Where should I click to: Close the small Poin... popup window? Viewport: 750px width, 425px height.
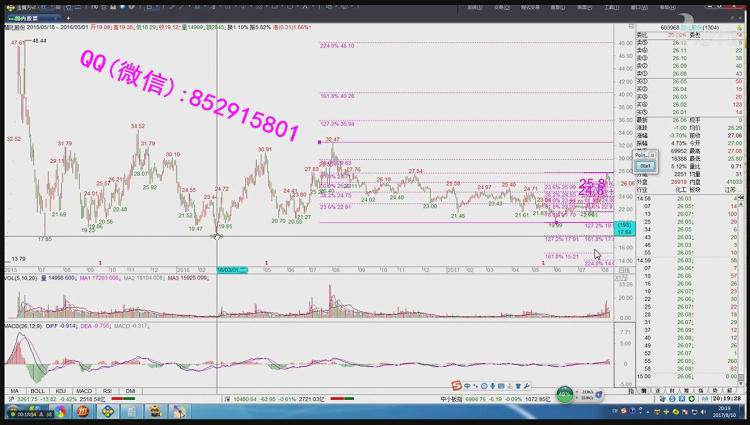click(x=652, y=156)
